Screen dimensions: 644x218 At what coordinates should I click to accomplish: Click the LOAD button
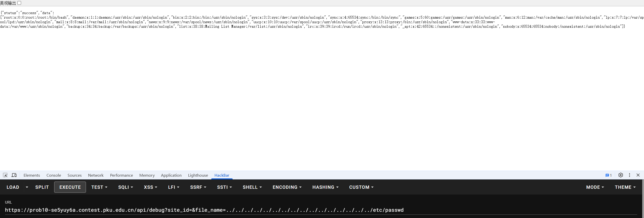point(13,187)
